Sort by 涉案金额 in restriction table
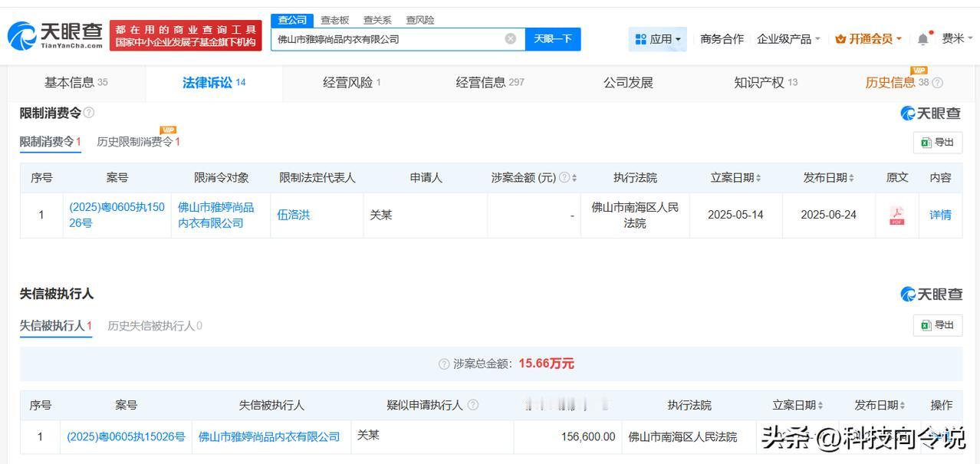The width and height of the screenshot is (980, 464). (574, 178)
